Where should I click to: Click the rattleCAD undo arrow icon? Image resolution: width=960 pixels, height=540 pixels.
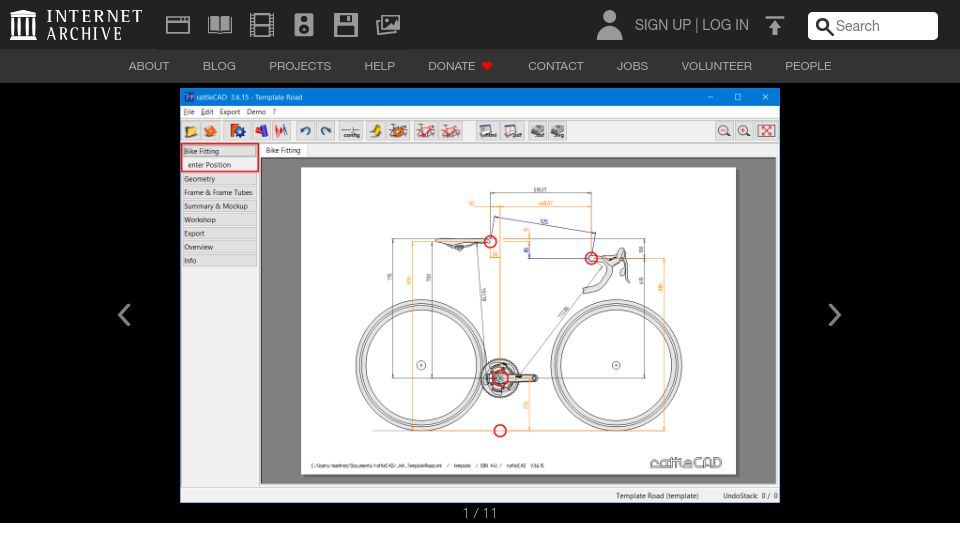pos(305,131)
